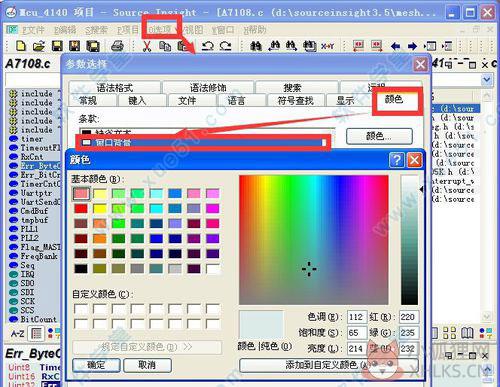Click the Cut scissors icon
500x387 pixels.
(147, 46)
